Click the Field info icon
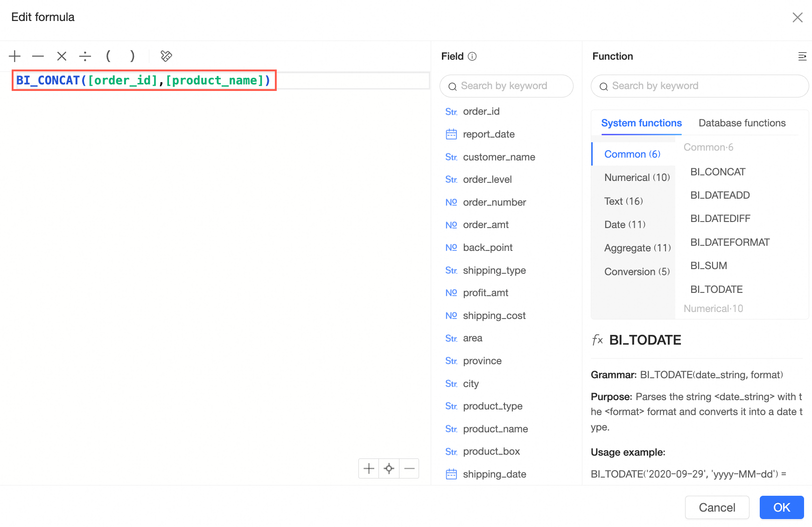 point(472,56)
